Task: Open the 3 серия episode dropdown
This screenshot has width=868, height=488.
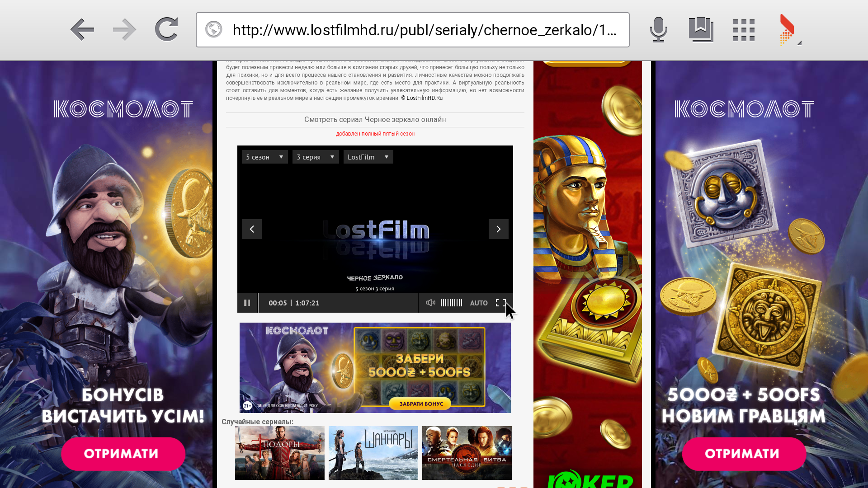Action: 316,157
